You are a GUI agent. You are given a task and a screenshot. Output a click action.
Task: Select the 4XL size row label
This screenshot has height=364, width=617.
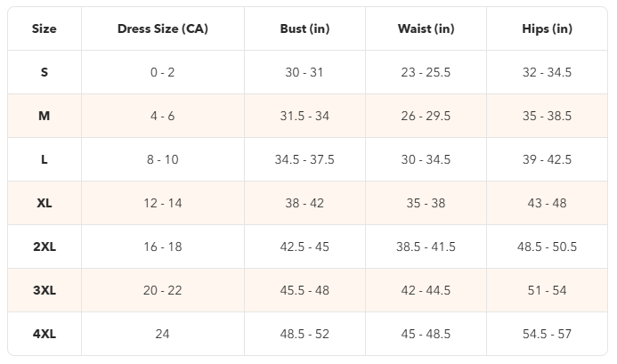click(x=44, y=334)
